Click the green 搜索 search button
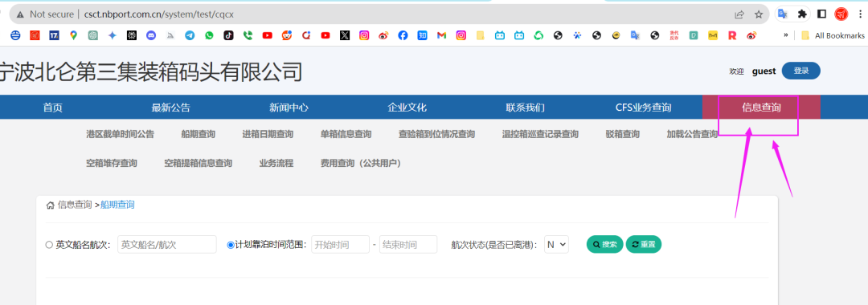This screenshot has height=305, width=868. coord(605,244)
